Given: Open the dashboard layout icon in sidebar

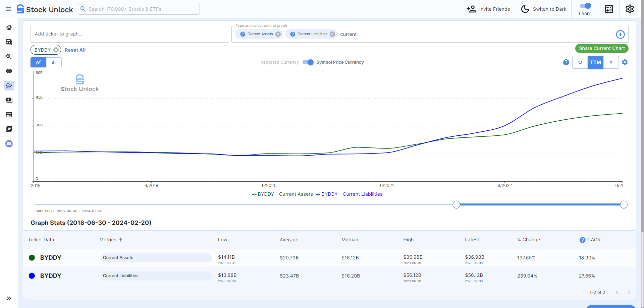Looking at the screenshot, I should coord(9,42).
